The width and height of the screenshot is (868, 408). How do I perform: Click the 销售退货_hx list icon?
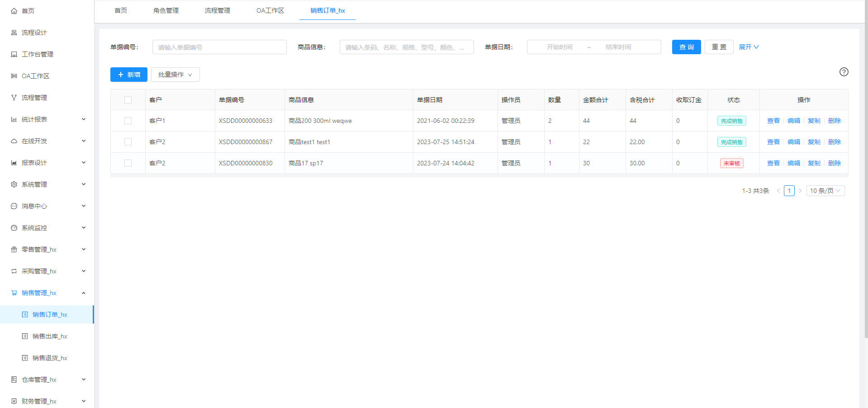pos(25,358)
